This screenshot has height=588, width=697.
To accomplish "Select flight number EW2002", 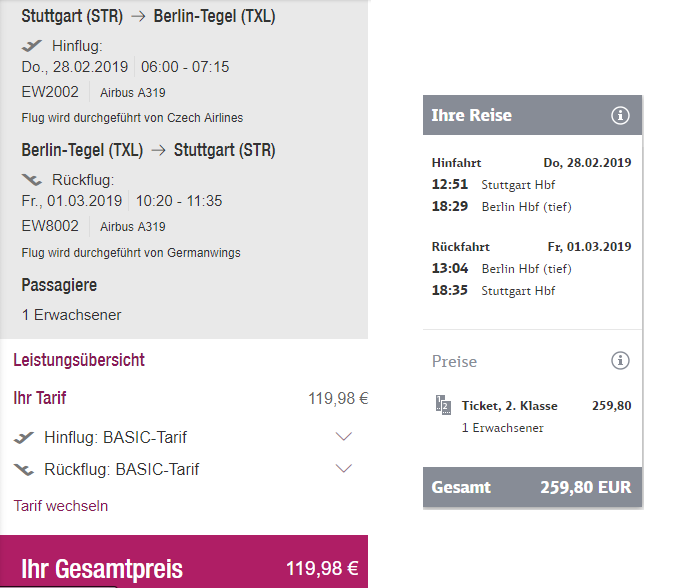I will click(50, 92).
